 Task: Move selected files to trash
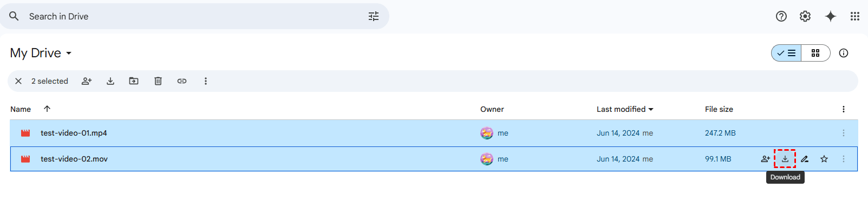tap(158, 81)
